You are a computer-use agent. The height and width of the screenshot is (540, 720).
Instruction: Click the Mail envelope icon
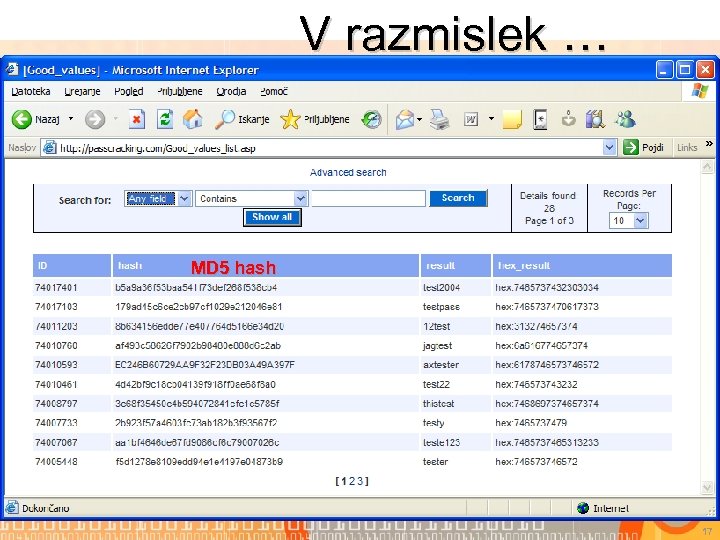tap(405, 119)
